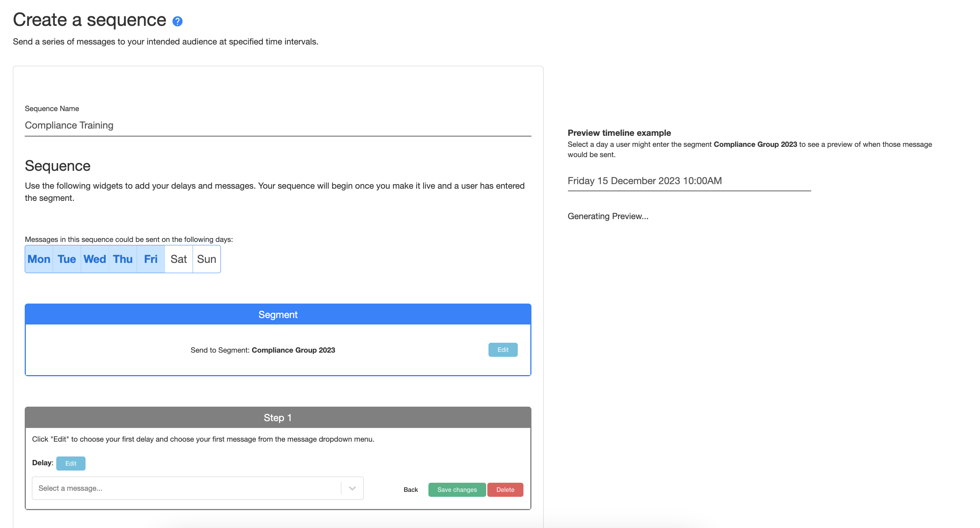Image resolution: width=980 pixels, height=528 pixels.
Task: Toggle Thu day selection
Action: pos(123,259)
